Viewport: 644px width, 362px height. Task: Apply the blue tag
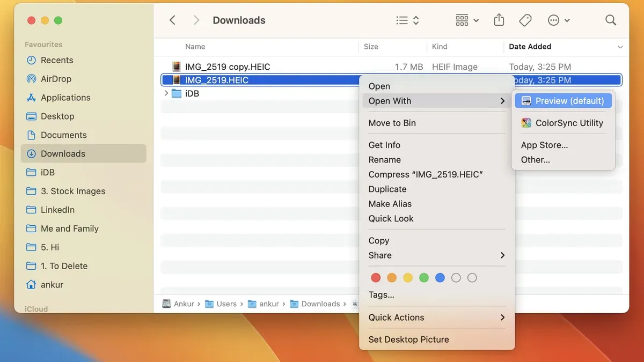coord(440,278)
